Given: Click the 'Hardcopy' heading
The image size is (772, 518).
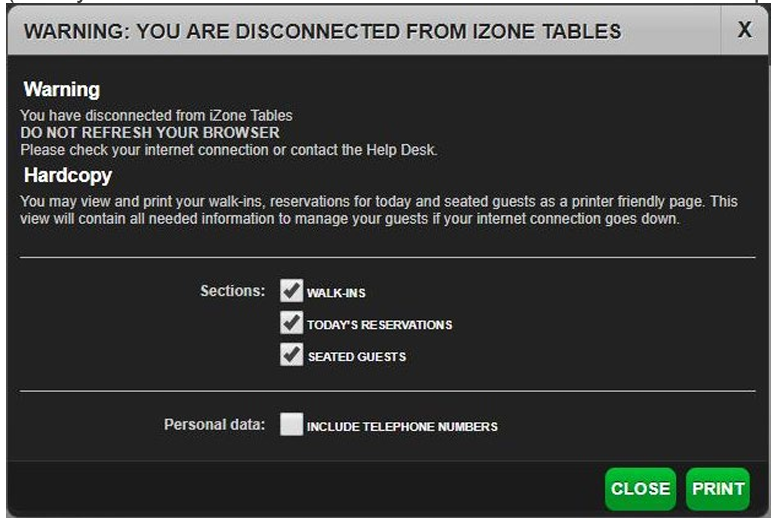Looking at the screenshot, I should pos(68,175).
